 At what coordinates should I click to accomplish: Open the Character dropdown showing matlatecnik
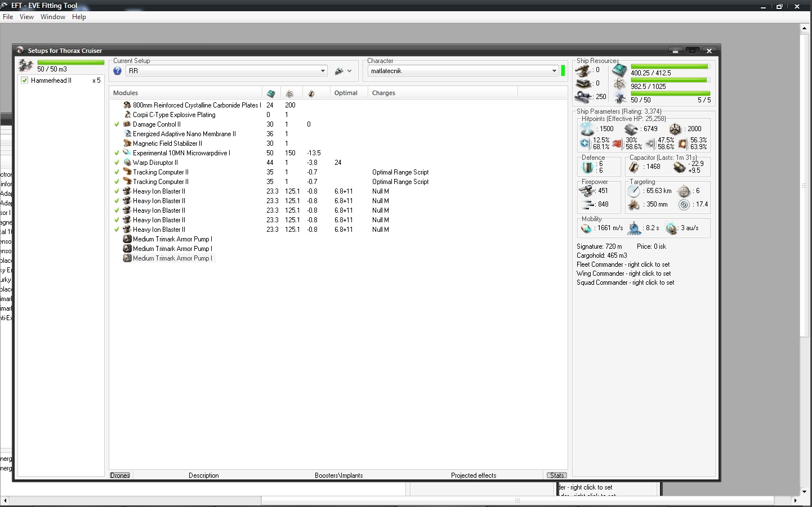[463, 71]
